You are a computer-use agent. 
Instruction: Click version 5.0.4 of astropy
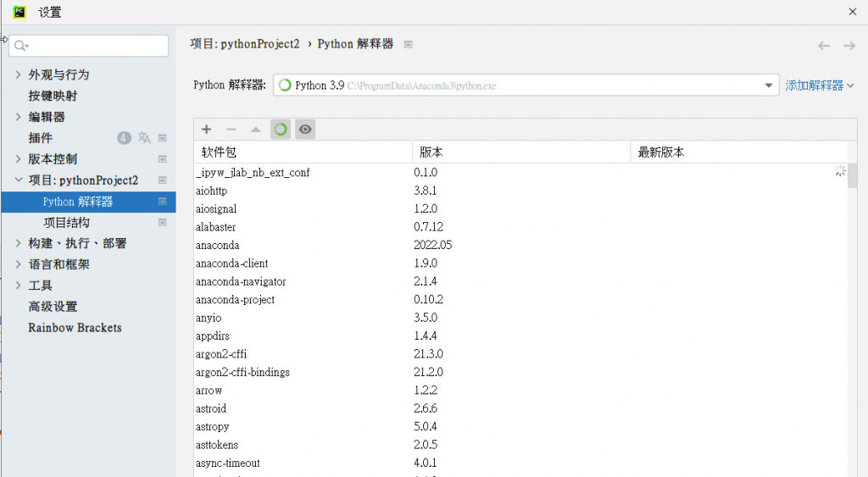[426, 427]
